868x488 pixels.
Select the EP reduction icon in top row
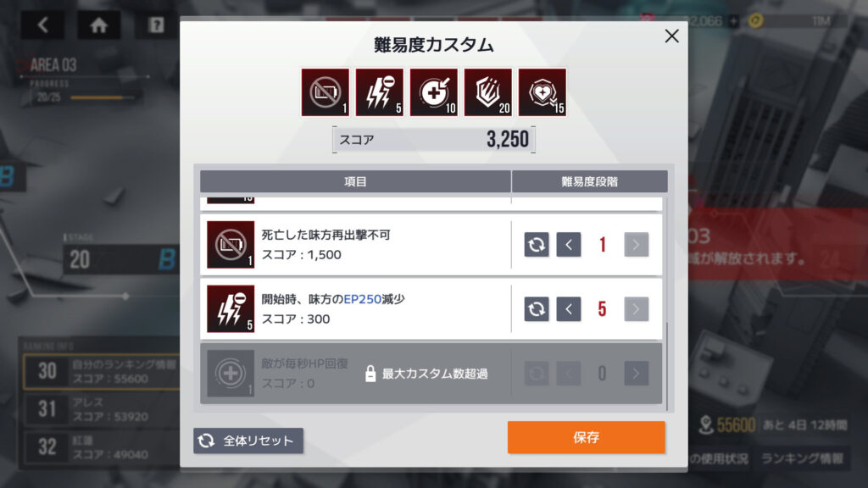[380, 92]
